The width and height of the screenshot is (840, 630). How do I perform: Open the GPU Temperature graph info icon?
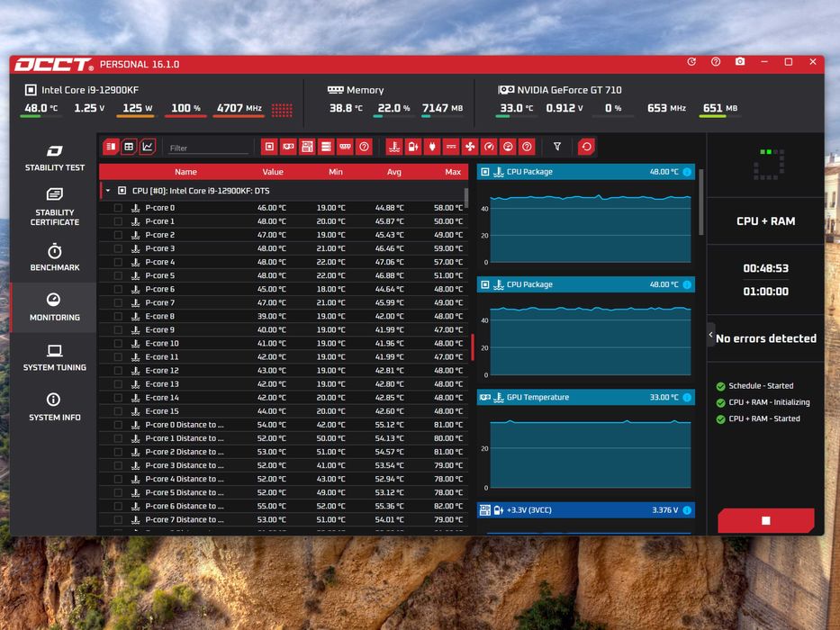(687, 398)
